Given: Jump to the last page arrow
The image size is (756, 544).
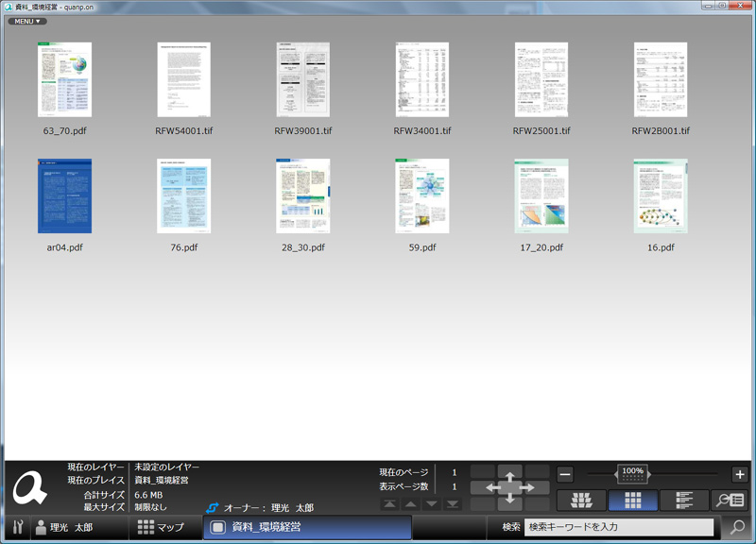Looking at the screenshot, I should pos(453,504).
